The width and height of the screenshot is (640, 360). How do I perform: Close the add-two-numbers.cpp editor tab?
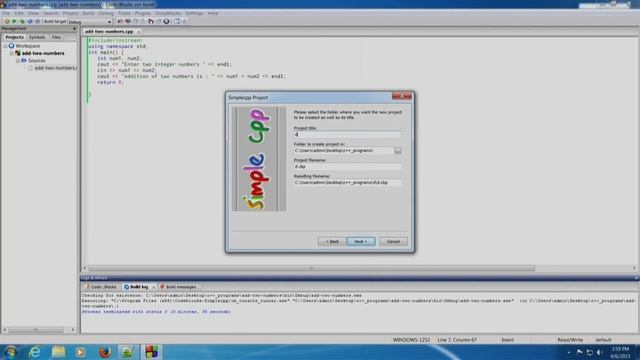139,31
